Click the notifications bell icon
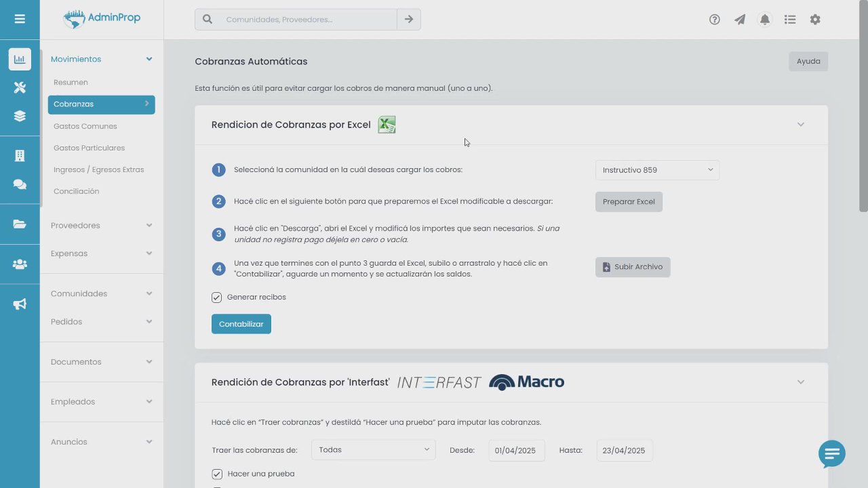 pos(765,20)
